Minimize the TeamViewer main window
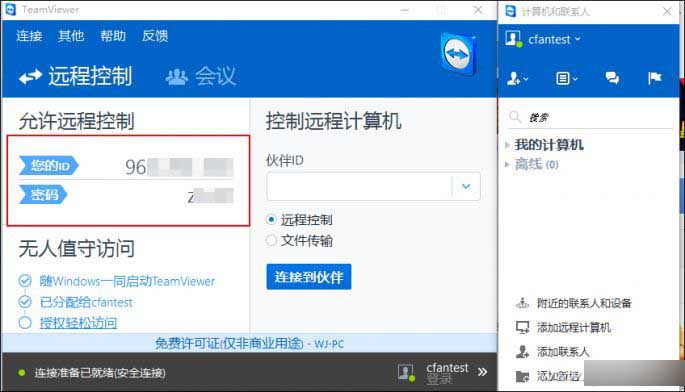This screenshot has height=392, width=685. tap(405, 10)
